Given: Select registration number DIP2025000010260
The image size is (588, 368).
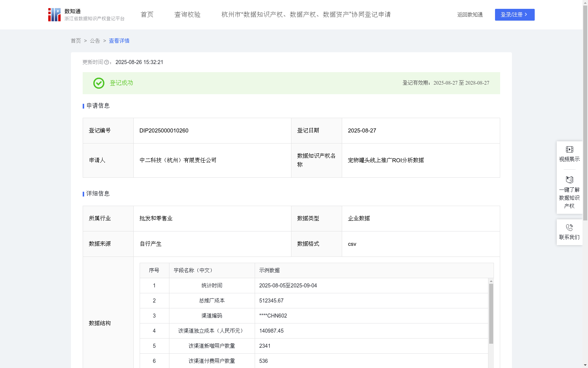Looking at the screenshot, I should (x=164, y=131).
